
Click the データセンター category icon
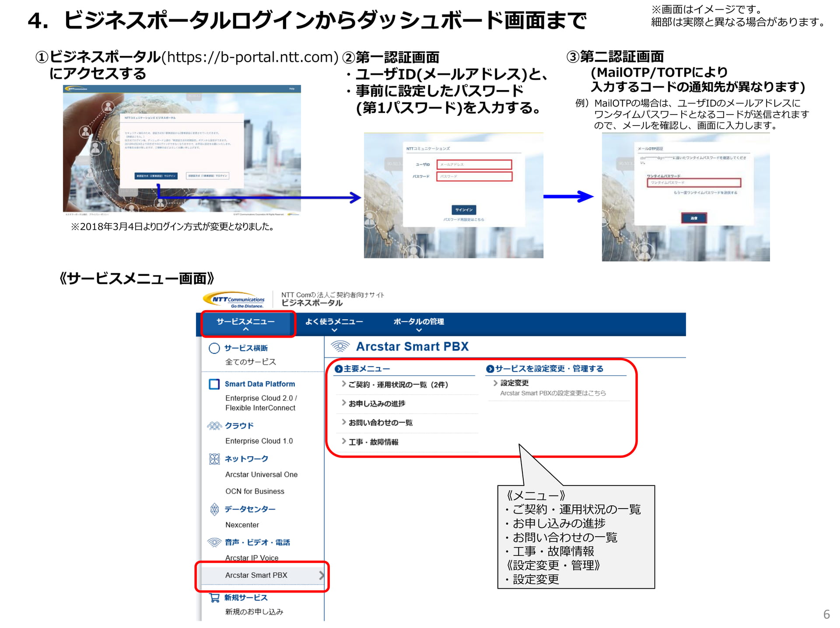pyautogui.click(x=214, y=509)
